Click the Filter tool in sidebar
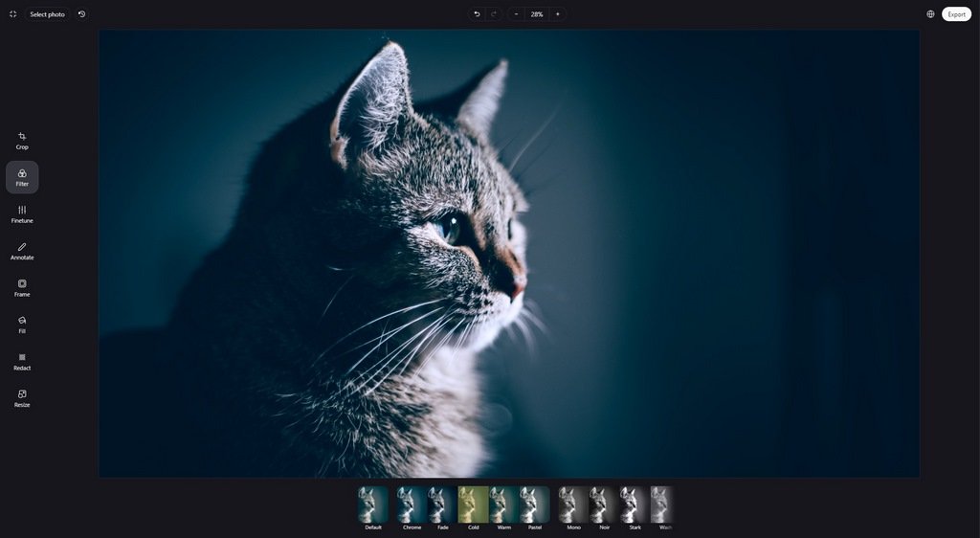 point(22,177)
